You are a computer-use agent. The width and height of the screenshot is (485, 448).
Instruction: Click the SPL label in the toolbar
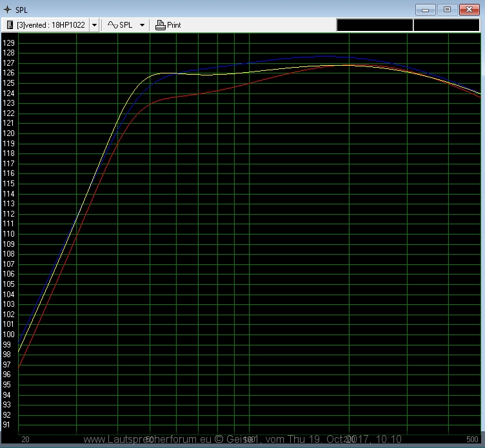click(x=126, y=25)
